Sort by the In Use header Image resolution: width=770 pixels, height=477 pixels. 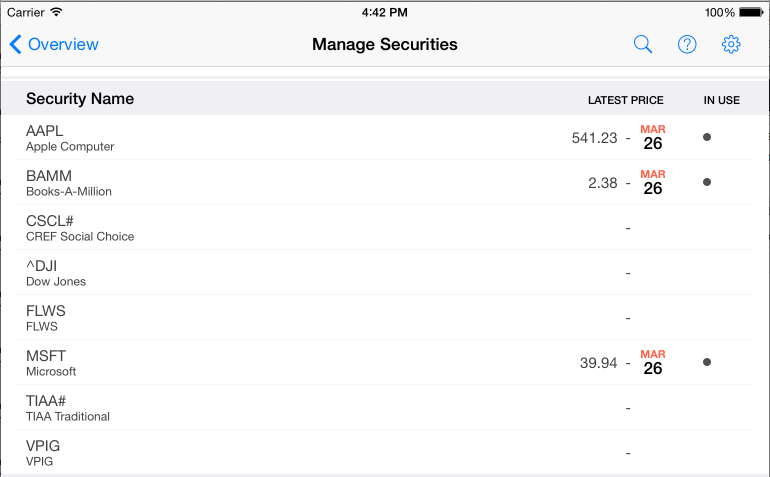coord(721,100)
